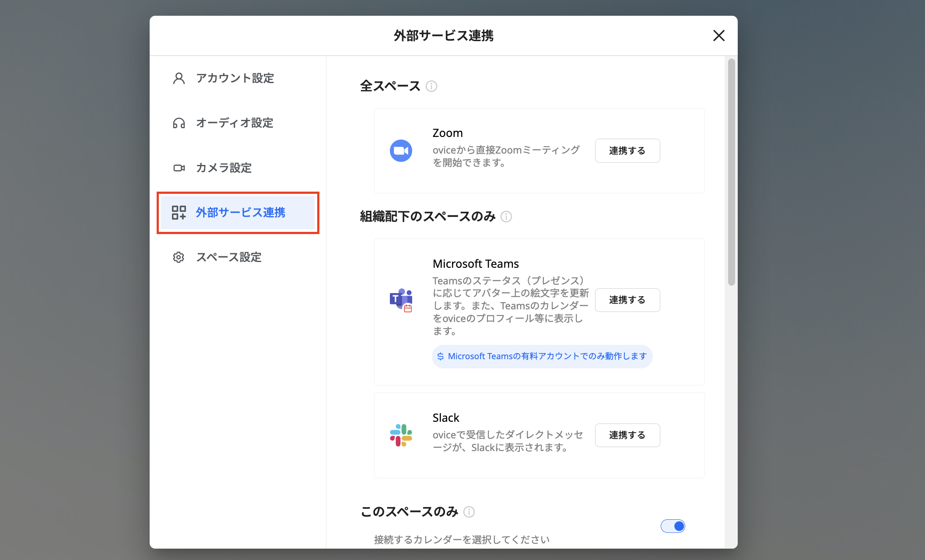Click the gear icon beside スペース設定
Screen dimensions: 925x560
click(179, 257)
